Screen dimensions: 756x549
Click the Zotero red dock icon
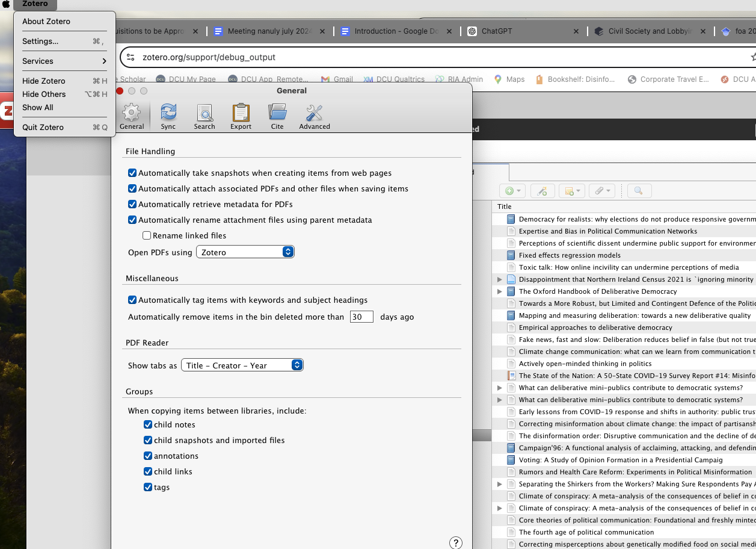coord(7,110)
